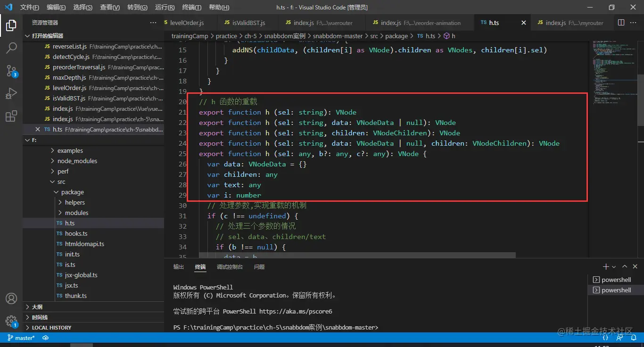Screen dimensions: 644x347
Task: Click the master* branch in status bar
Action: pos(21,338)
